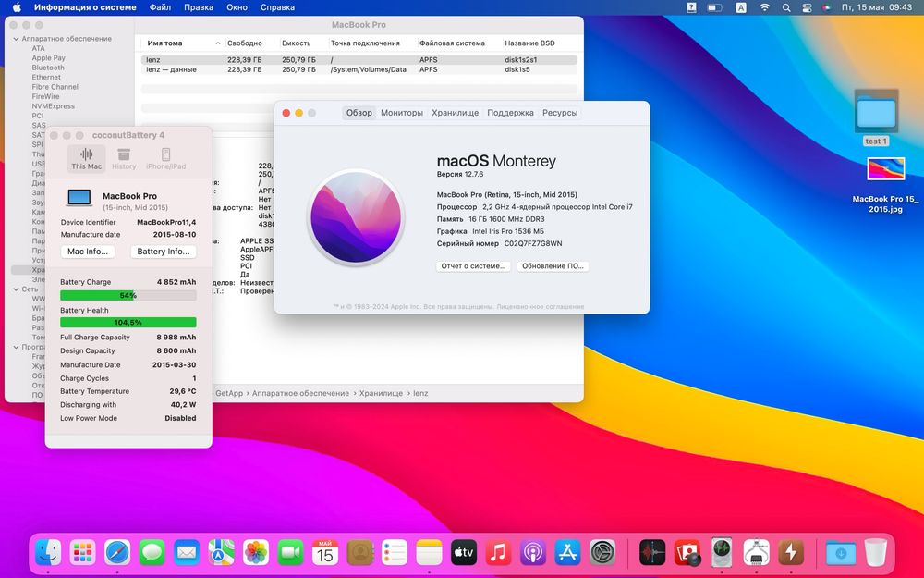Select the 'lenz — данные' volume row
The width and height of the screenshot is (924, 578).
359,69
